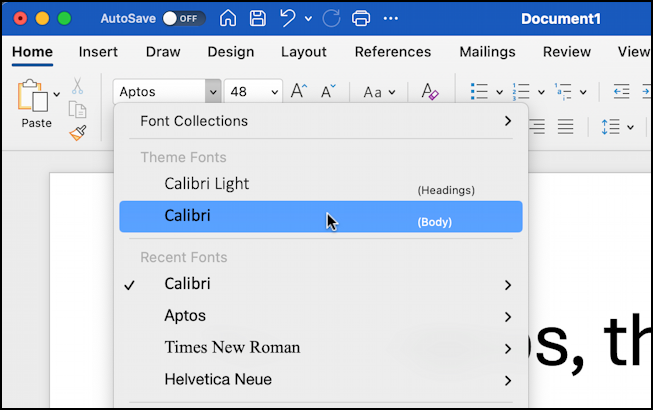Open the Design tab
Viewport: 653px width, 410px height.
pos(231,52)
